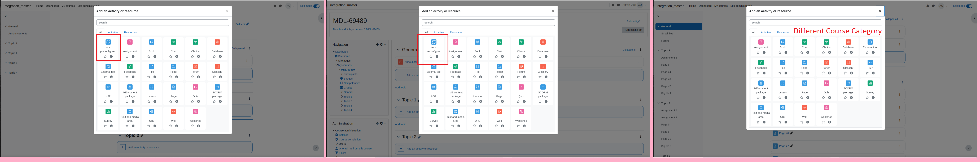Image resolution: width=980 pixels, height=162 pixels.
Task: Pick the Chat activity icon in left dialog
Action: (173, 42)
